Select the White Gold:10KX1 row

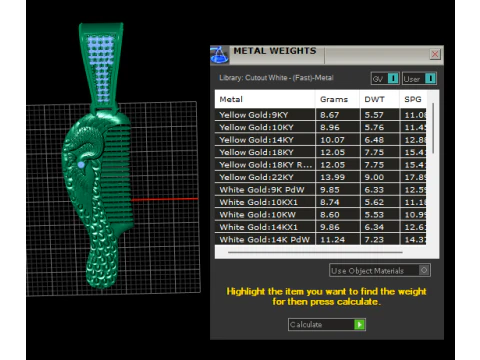coord(320,202)
